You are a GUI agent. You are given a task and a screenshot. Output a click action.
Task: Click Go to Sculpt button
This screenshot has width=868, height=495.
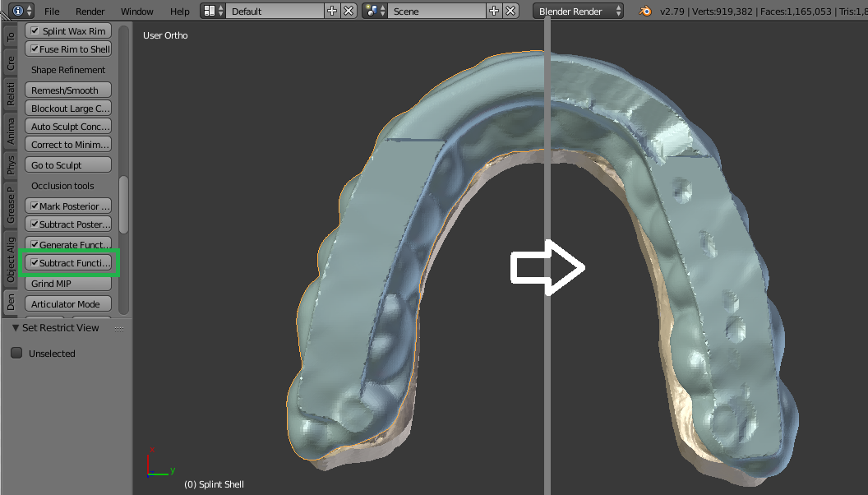coord(68,165)
